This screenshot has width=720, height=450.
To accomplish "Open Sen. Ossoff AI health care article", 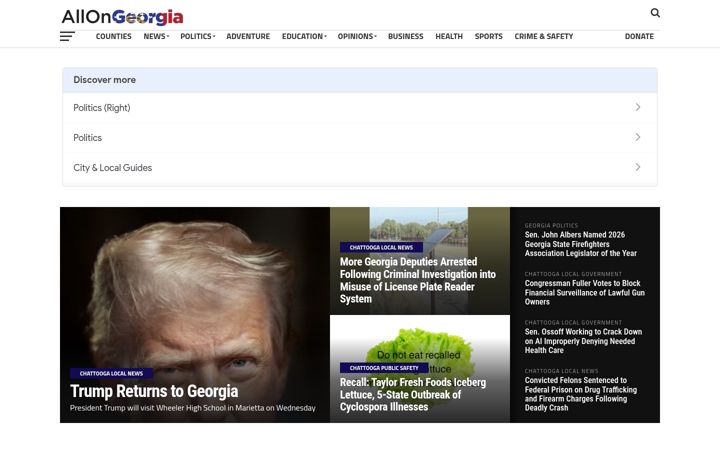I will pos(583,341).
